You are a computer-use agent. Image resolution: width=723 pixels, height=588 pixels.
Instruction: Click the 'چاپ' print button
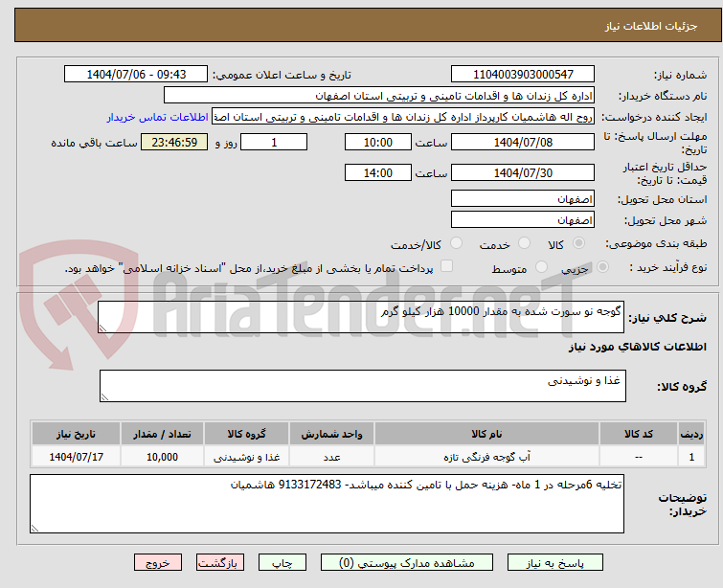[x=282, y=563]
